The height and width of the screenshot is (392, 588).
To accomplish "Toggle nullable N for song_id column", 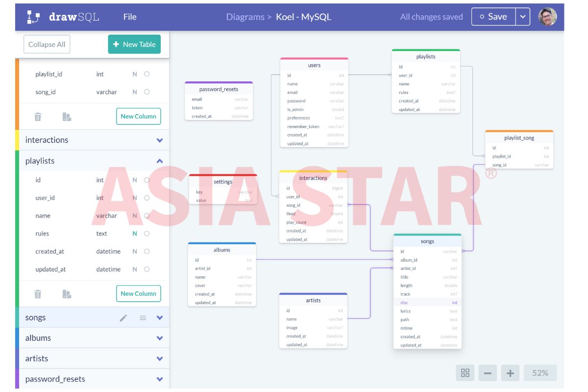I will tap(135, 92).
